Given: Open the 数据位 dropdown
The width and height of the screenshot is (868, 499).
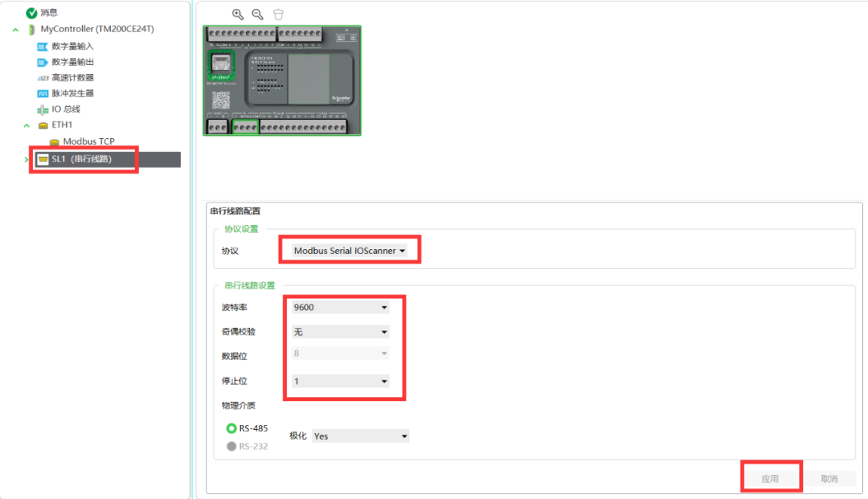Looking at the screenshot, I should [x=340, y=353].
